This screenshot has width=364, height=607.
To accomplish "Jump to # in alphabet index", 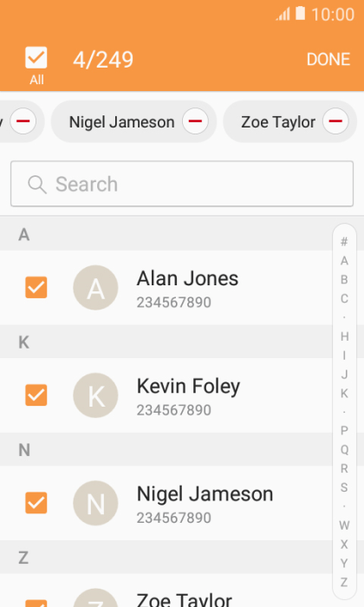I will [344, 242].
